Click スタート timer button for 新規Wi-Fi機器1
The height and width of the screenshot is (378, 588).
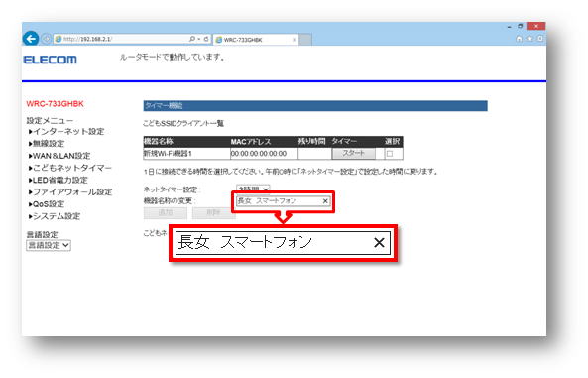[x=354, y=153]
